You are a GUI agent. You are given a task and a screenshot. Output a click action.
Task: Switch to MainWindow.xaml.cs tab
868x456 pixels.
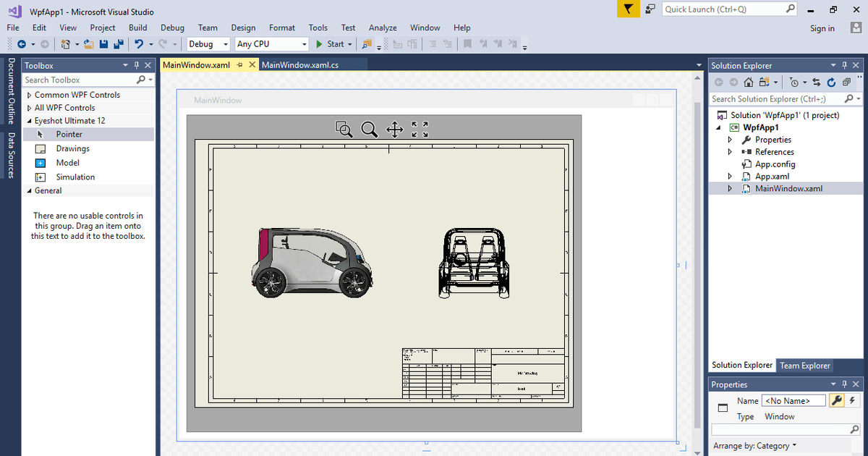[300, 65]
